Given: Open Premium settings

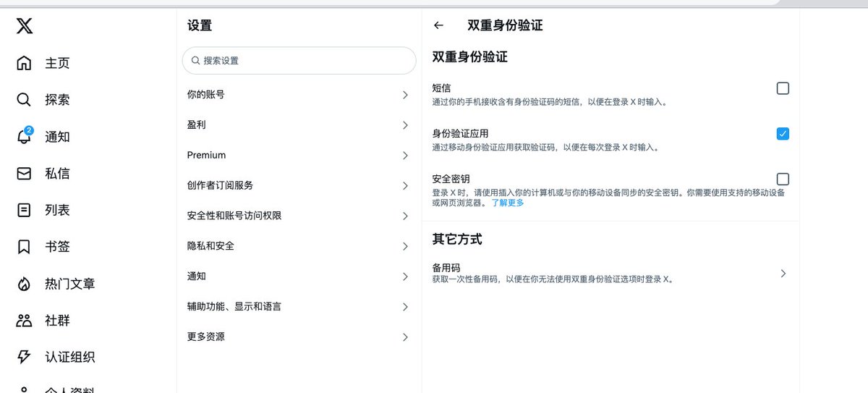Looking at the screenshot, I should (299, 155).
